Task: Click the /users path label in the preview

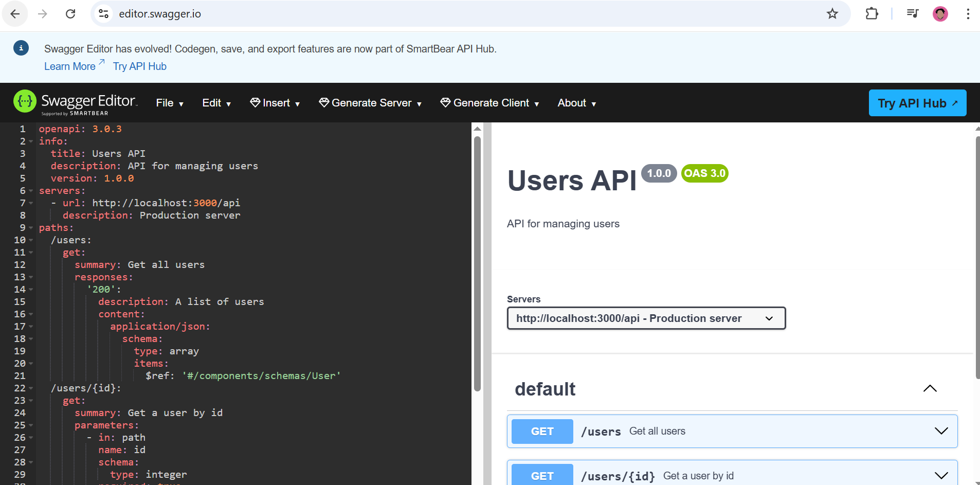Action: click(601, 432)
